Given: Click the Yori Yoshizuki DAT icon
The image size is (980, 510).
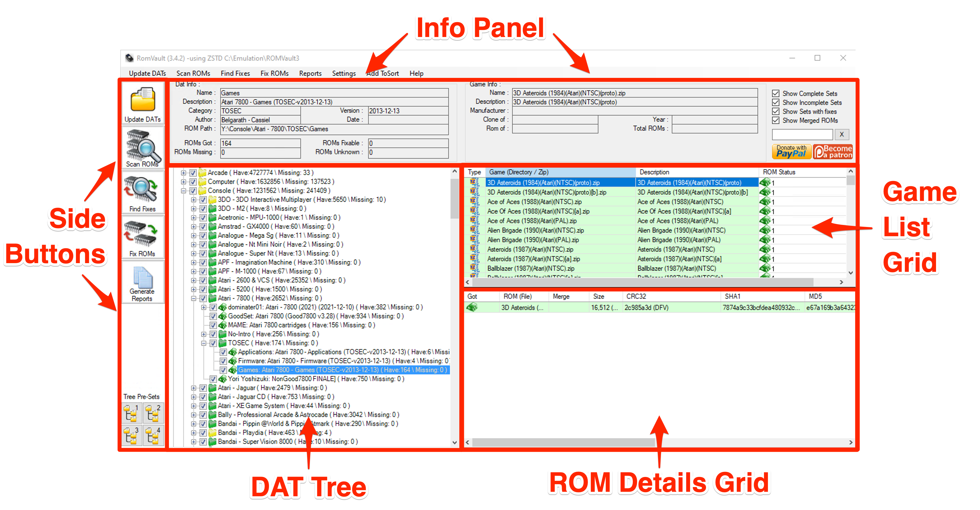Looking at the screenshot, I should click(x=222, y=379).
